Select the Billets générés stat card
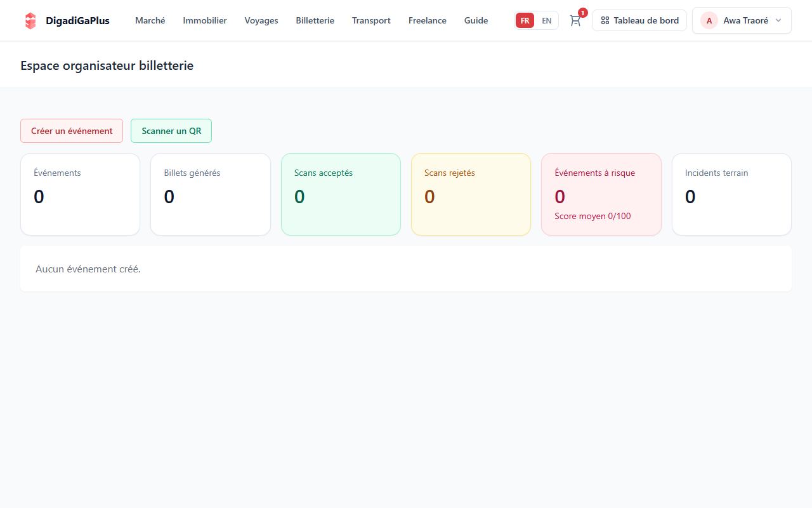 point(211,194)
